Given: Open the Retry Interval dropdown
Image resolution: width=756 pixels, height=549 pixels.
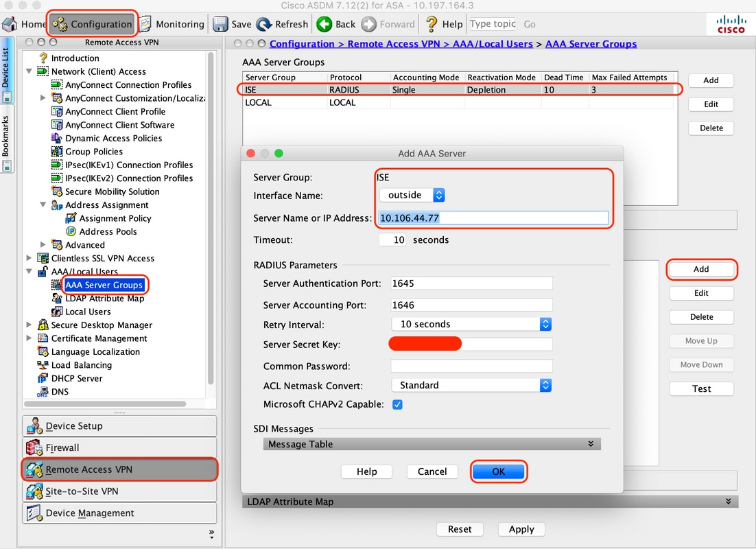Looking at the screenshot, I should point(471,324).
